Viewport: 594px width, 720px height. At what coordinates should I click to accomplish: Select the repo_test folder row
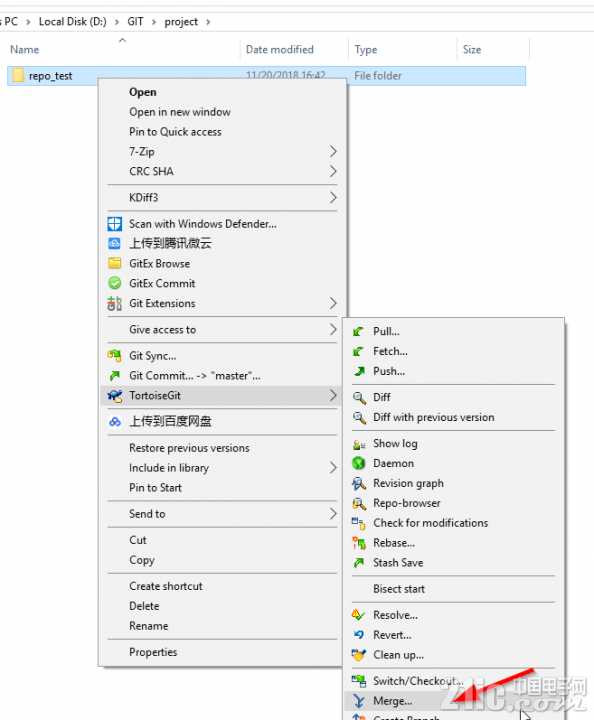tap(267, 76)
